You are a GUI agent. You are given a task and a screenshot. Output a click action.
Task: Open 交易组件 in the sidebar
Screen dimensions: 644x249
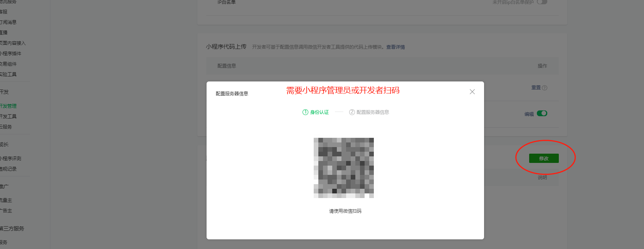pyautogui.click(x=8, y=64)
